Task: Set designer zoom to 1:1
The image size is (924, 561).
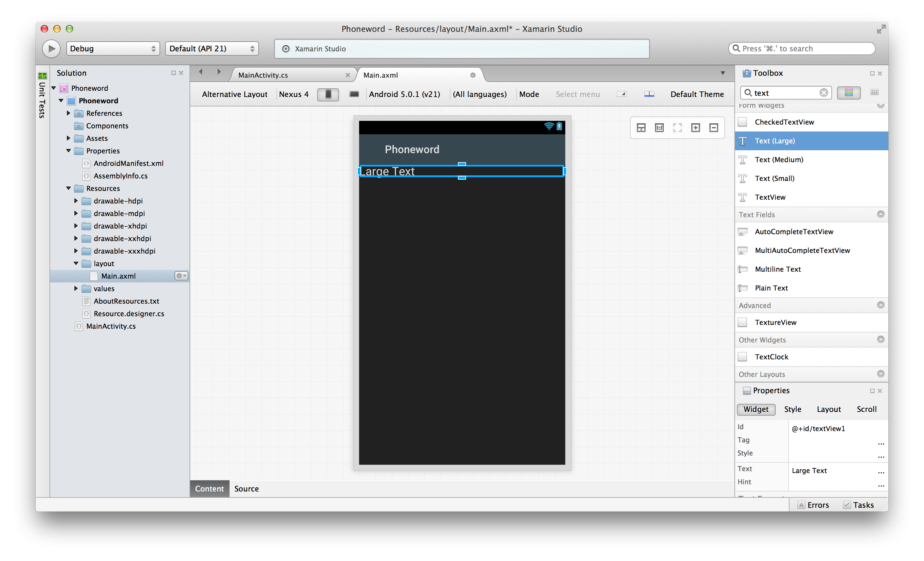Action: point(659,128)
